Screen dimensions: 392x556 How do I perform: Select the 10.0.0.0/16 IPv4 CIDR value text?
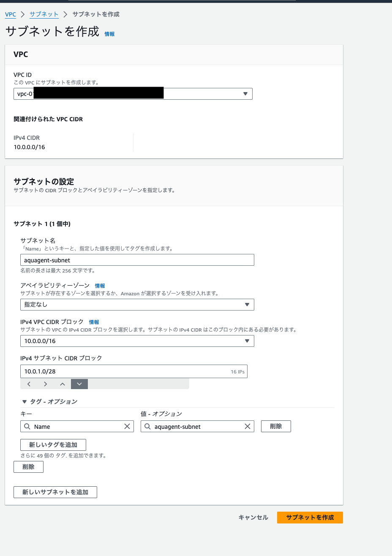[x=30, y=147]
